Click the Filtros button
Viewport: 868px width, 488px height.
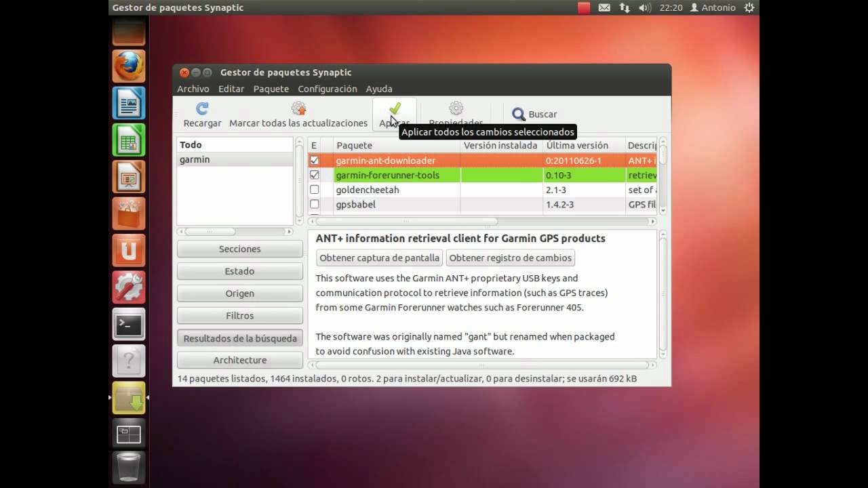[240, 316]
